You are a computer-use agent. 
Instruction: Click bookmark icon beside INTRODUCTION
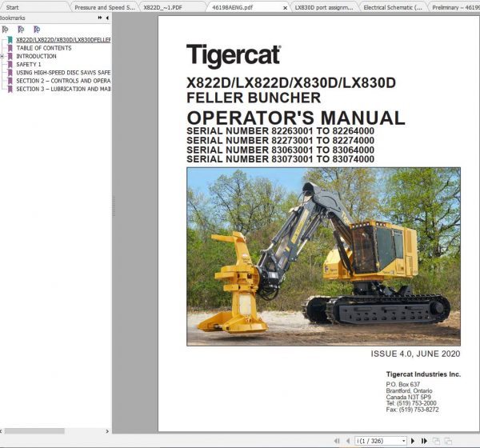[10, 56]
